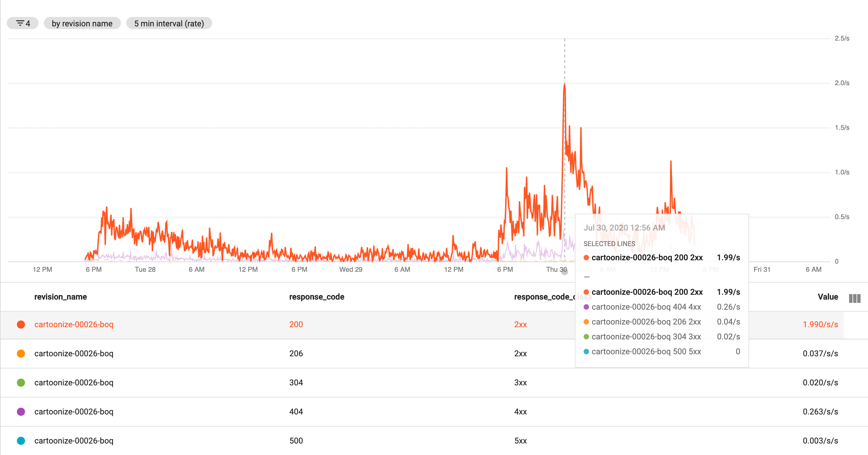This screenshot has width=868, height=455.
Task: Sort by the revision_name column header
Action: click(60, 297)
